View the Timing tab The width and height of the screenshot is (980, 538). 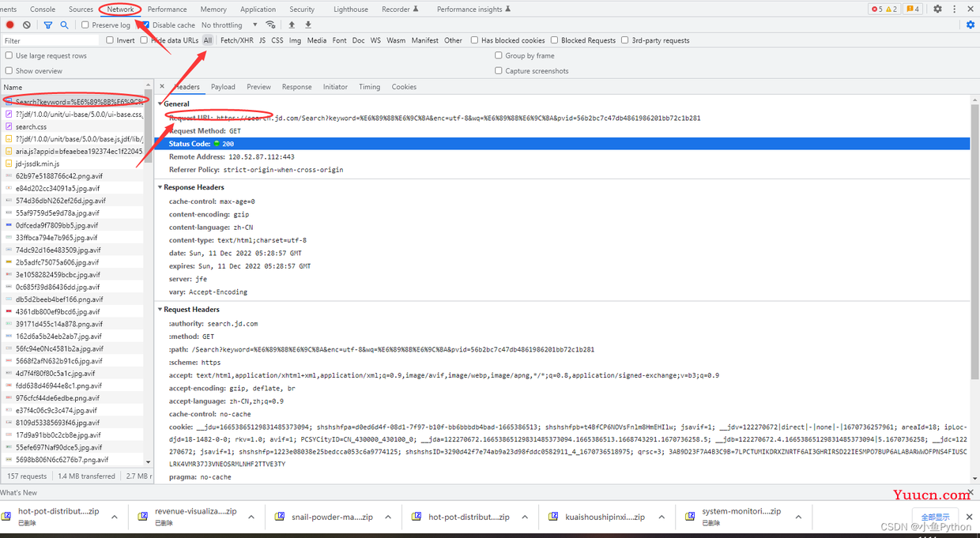coord(369,87)
